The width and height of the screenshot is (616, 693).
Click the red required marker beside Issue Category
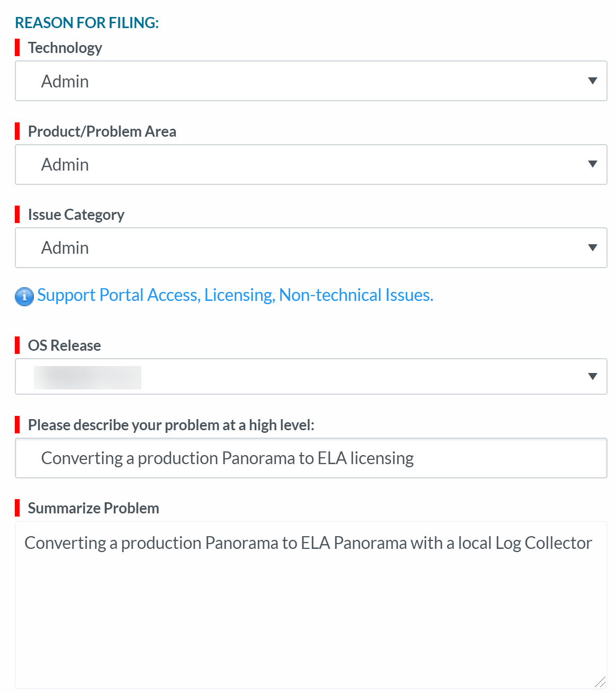pos(17,215)
